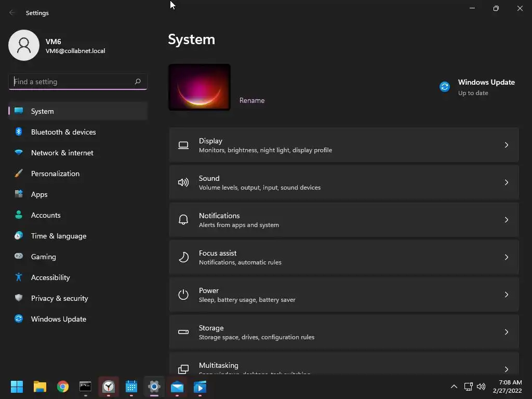The height and width of the screenshot is (399, 532).
Task: Open the calendar app in taskbar
Action: tap(131, 387)
